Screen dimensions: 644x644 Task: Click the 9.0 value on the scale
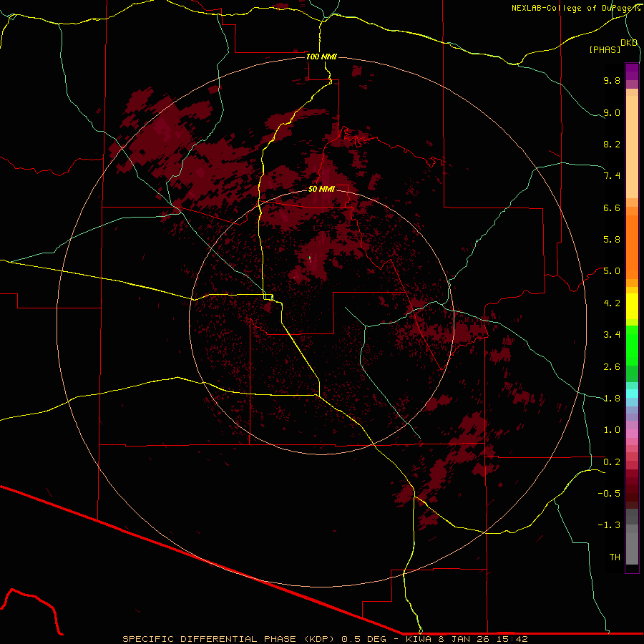tap(612, 112)
